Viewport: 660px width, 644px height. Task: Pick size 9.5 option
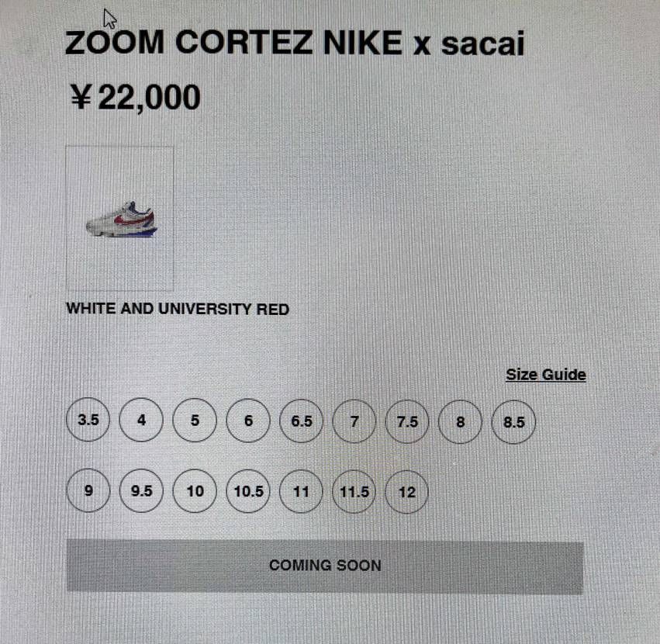click(x=141, y=490)
